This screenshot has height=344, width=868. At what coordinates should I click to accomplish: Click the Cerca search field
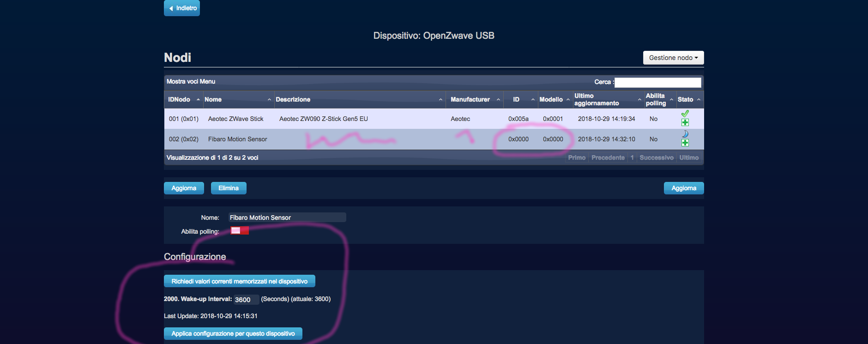point(657,83)
